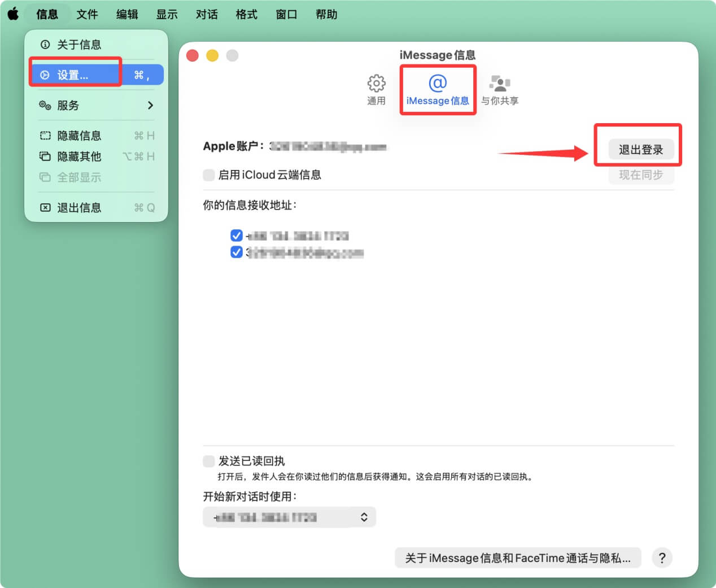Click the gear icon beside 设置...
The height and width of the screenshot is (588, 716).
click(45, 75)
